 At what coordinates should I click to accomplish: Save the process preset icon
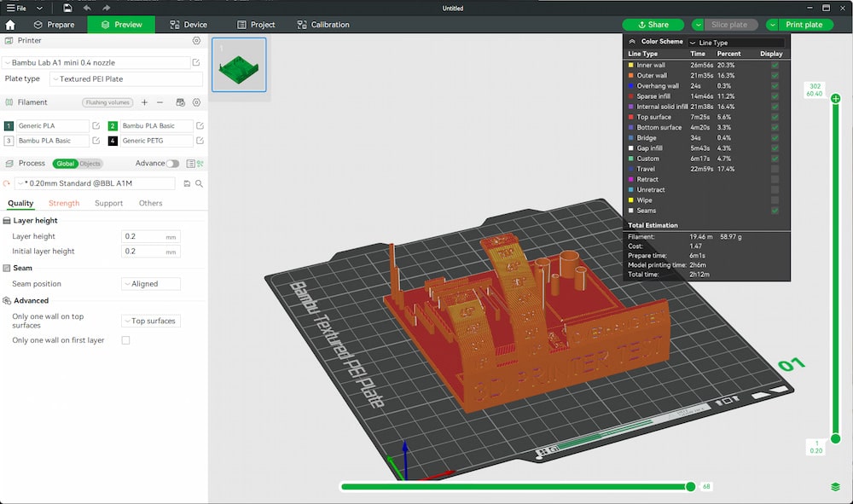pyautogui.click(x=187, y=183)
